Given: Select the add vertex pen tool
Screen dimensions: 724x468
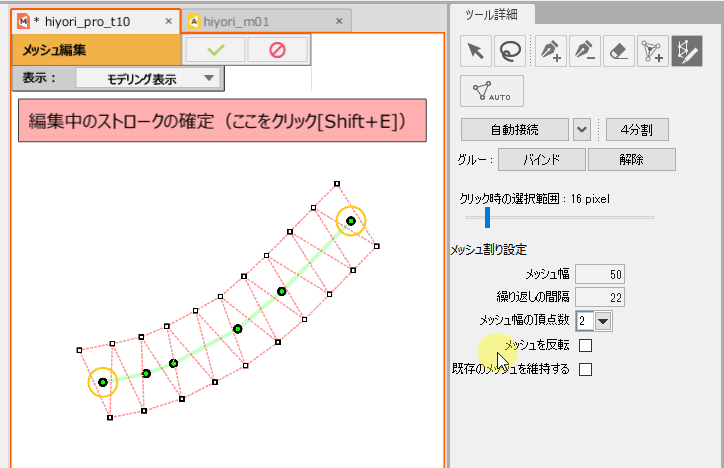Looking at the screenshot, I should 549,51.
